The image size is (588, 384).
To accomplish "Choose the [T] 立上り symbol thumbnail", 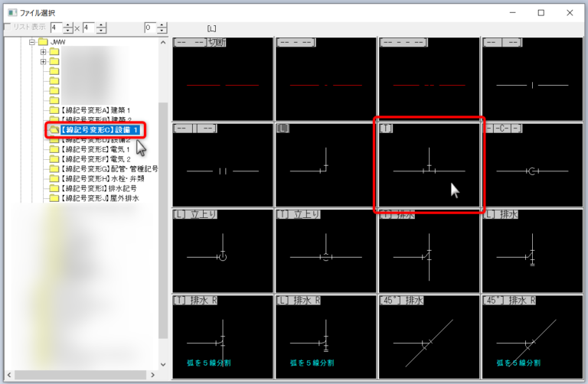I will [x=326, y=251].
